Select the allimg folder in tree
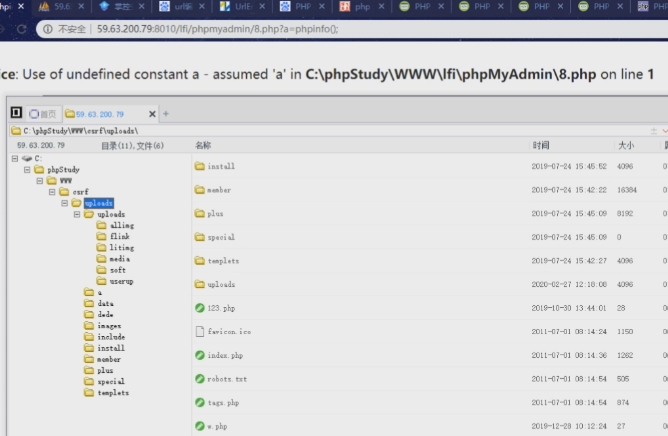This screenshot has height=436, width=668. 116,225
